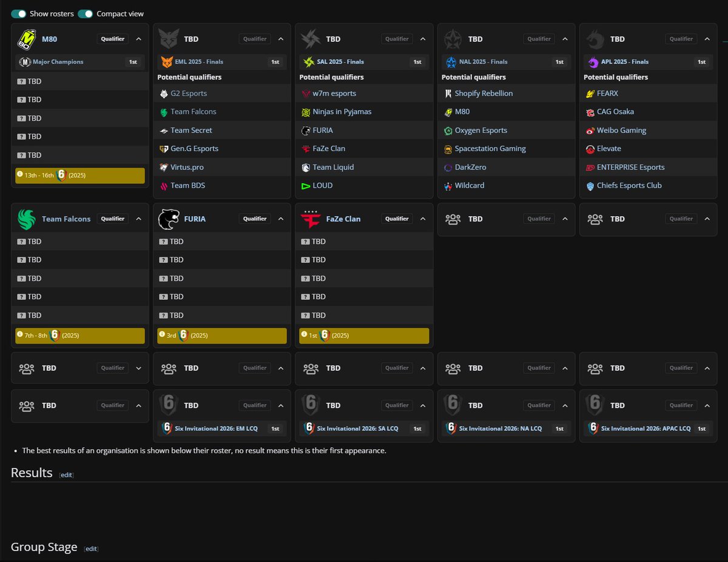The height and width of the screenshot is (562, 728).
Task: Click the DarkZero logo icon
Action: (x=448, y=168)
